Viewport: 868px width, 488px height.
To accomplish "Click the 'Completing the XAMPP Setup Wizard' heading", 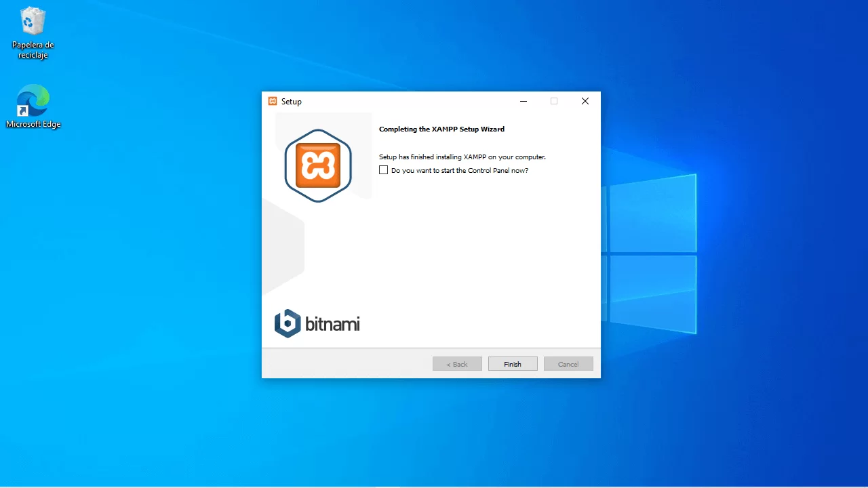I will point(441,129).
